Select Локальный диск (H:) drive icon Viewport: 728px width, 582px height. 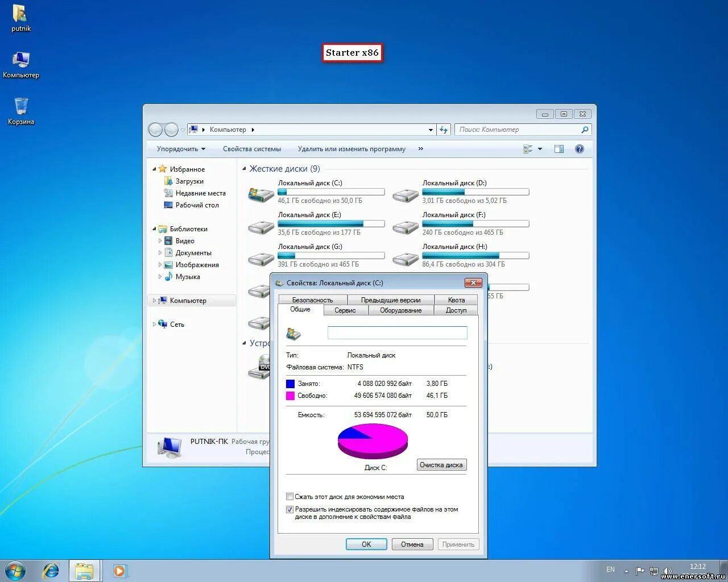(406, 259)
